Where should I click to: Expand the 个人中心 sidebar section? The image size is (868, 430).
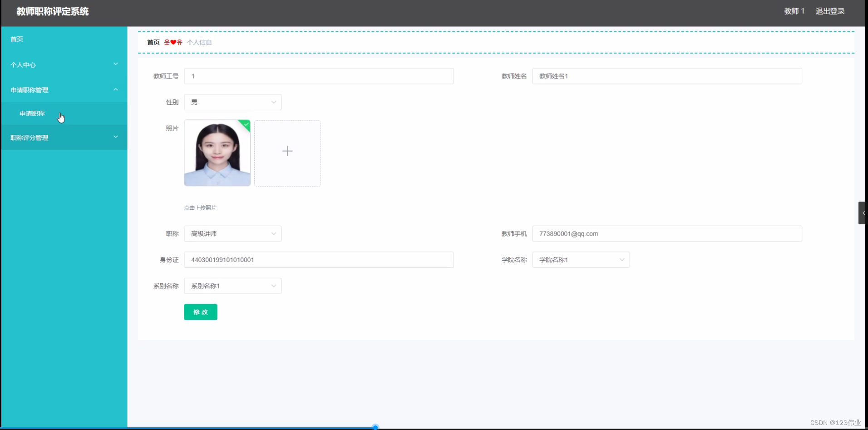pos(64,64)
